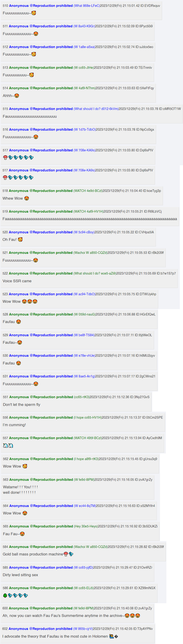Click the heart-eyes emoji in post 514
This screenshot has width=183, height=644.
point(17,96)
